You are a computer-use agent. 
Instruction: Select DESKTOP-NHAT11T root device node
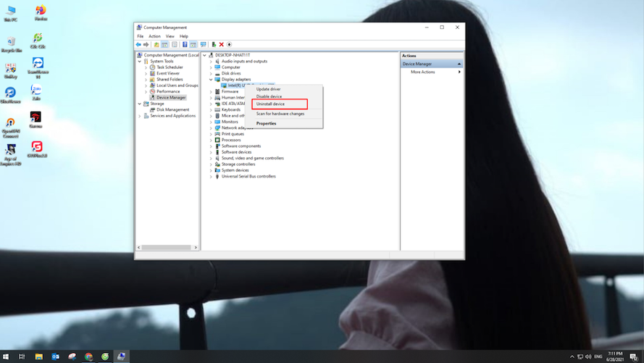coord(233,55)
